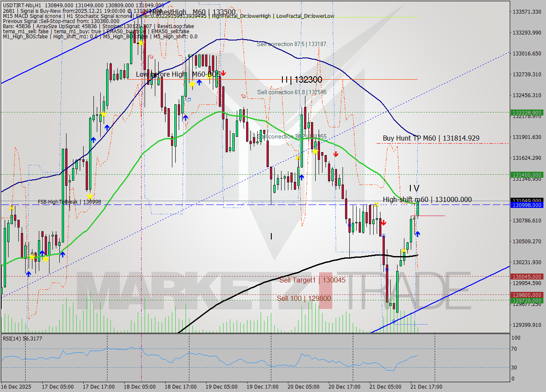Select the Buy Hunt TP M60 annotation text
This screenshot has width=546, height=392.
tap(431, 138)
